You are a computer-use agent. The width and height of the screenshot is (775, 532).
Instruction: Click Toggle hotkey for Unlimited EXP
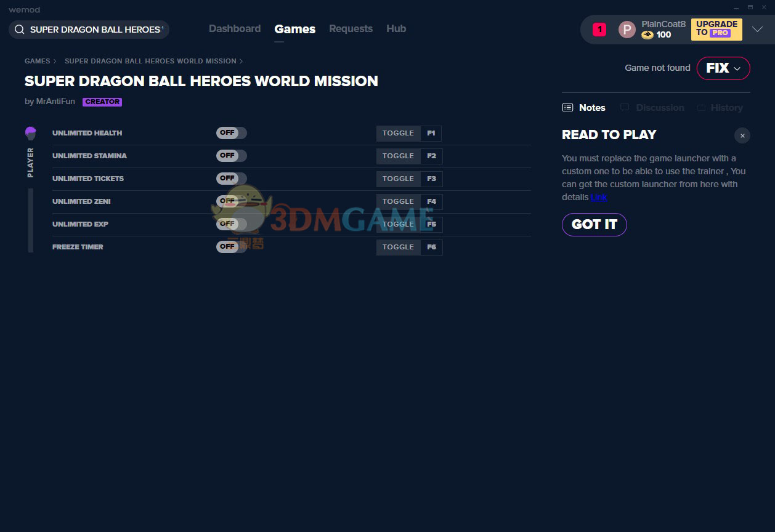tap(398, 224)
